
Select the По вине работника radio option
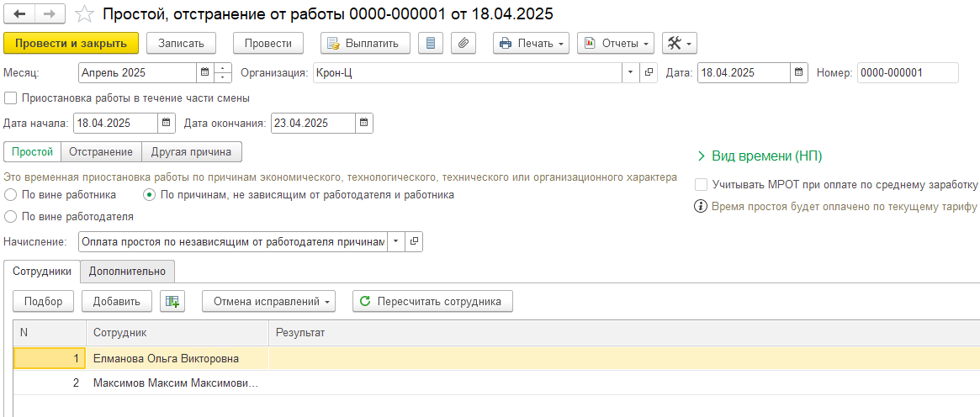click(10, 195)
